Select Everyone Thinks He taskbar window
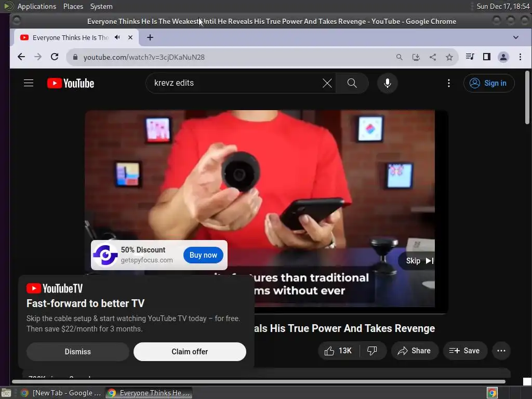 tap(149, 393)
